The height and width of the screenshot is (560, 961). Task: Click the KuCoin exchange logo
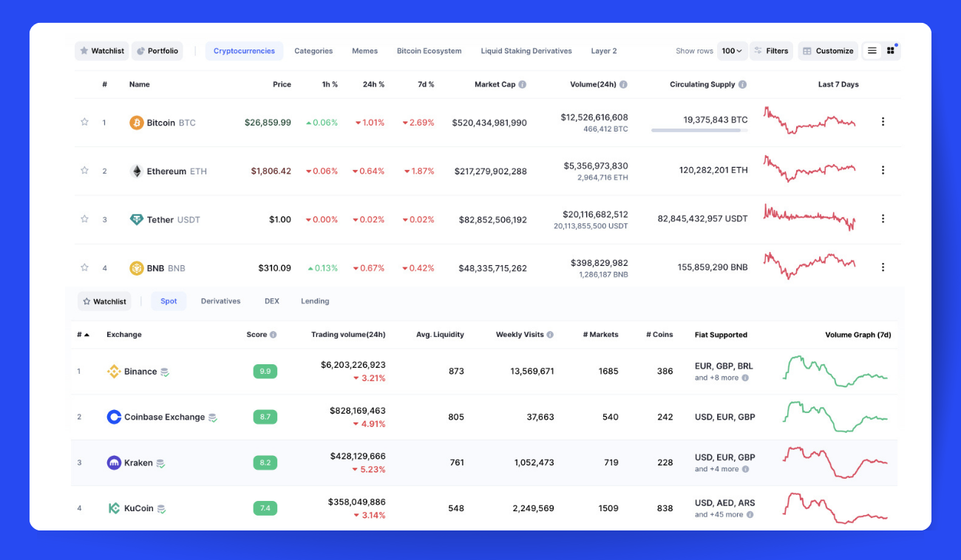pyautogui.click(x=114, y=508)
